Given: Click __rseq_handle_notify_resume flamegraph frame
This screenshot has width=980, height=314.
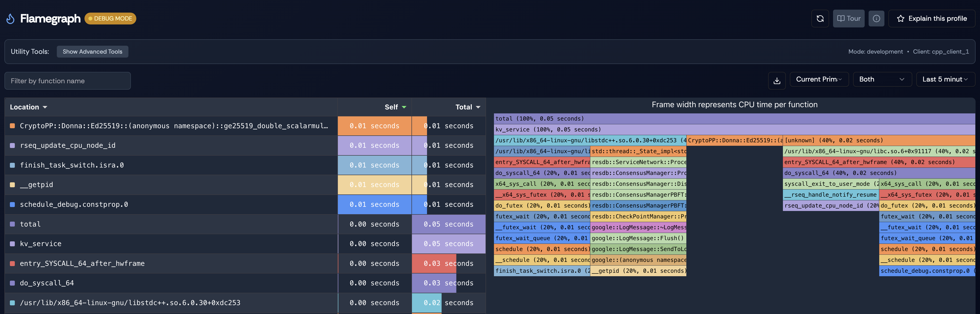Looking at the screenshot, I should click(831, 195).
